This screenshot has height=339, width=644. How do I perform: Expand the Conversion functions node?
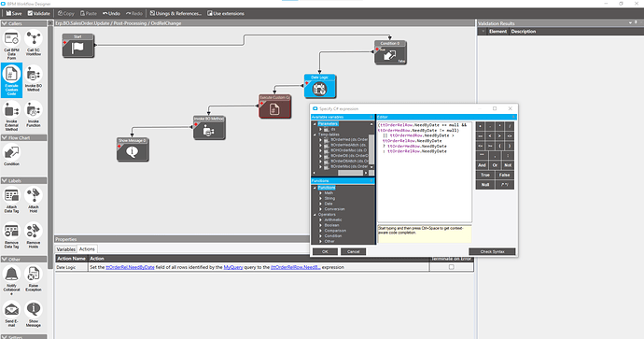(321, 209)
